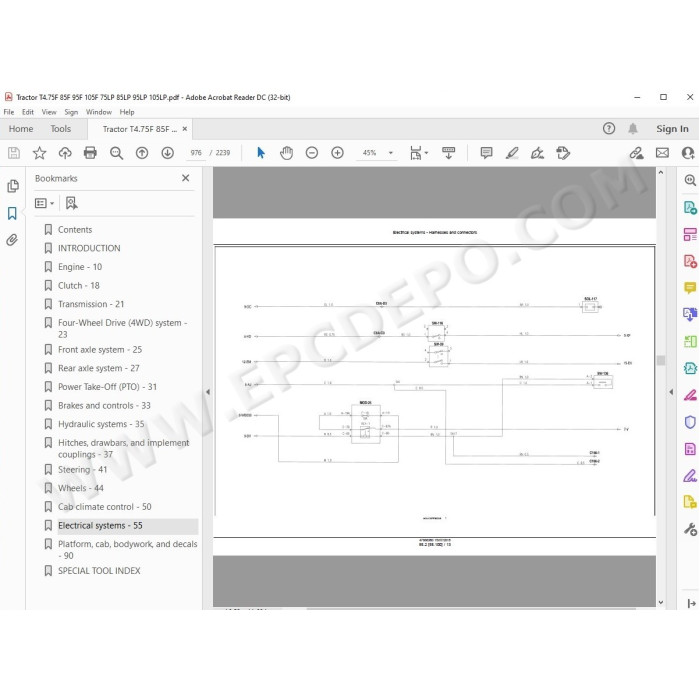Open the Find text magnifier tool
700x700 pixels.
tap(116, 153)
